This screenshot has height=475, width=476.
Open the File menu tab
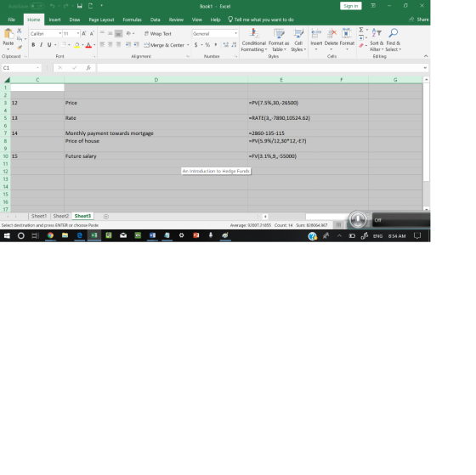point(12,20)
